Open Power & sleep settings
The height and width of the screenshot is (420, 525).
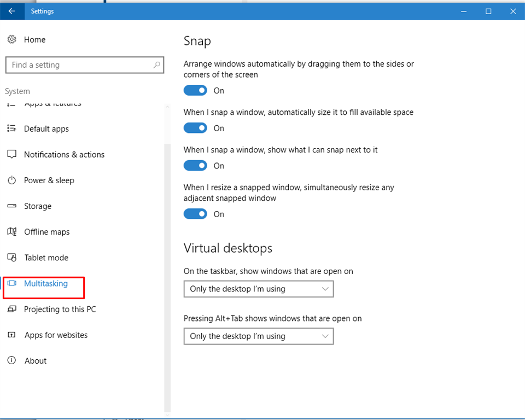click(x=49, y=180)
